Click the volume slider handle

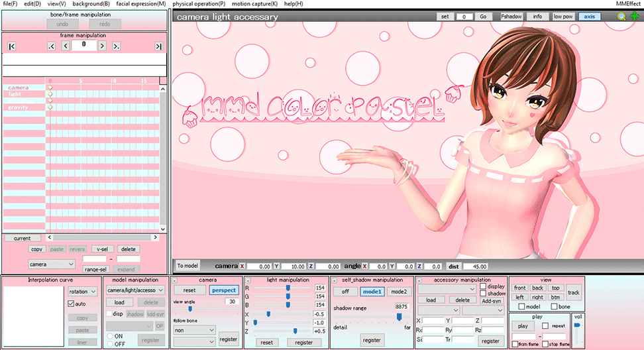(578, 325)
